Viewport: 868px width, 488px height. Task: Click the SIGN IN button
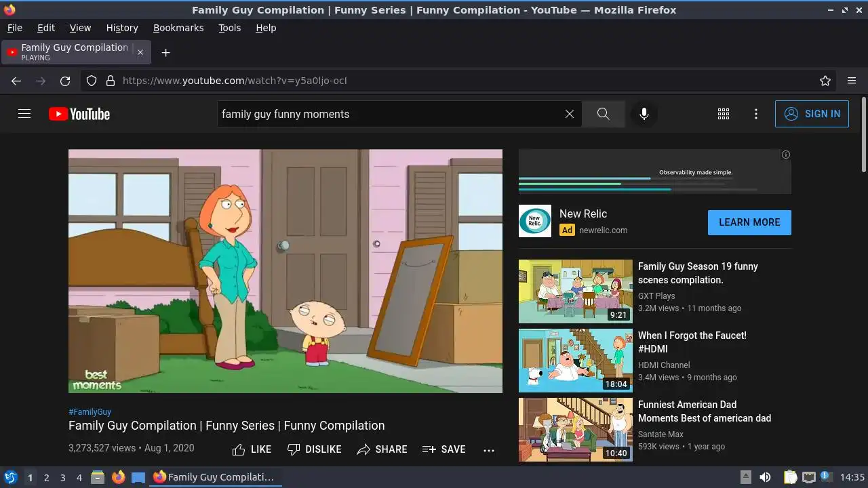812,114
